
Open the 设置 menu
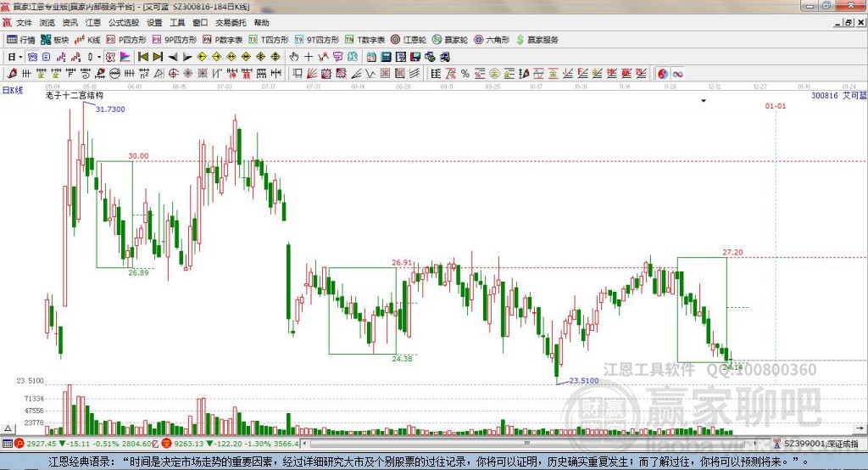click(154, 23)
